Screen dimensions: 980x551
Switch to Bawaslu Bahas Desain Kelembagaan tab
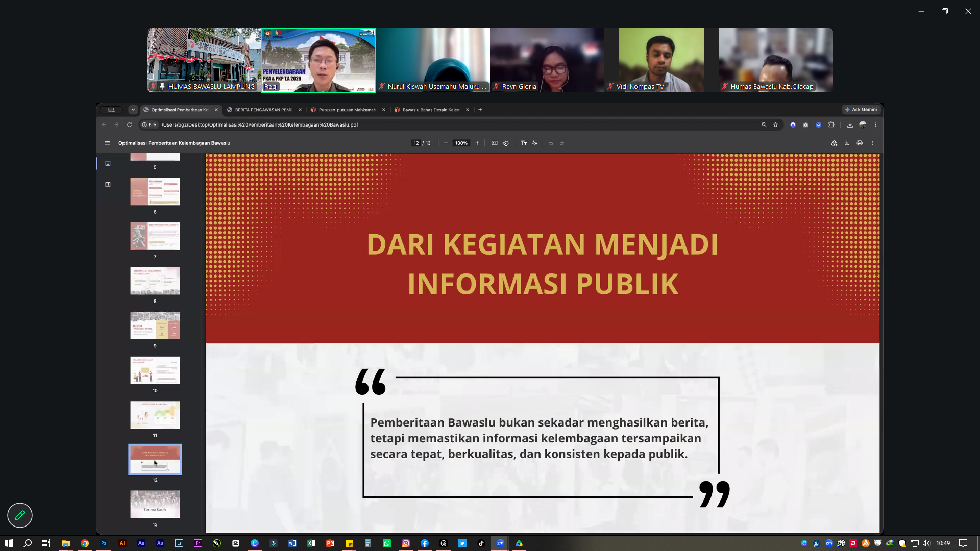click(432, 110)
